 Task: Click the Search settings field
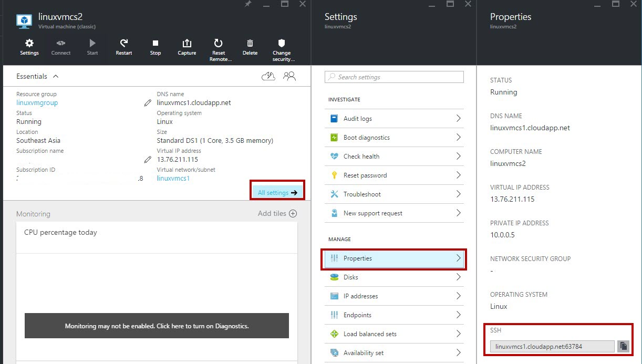395,77
